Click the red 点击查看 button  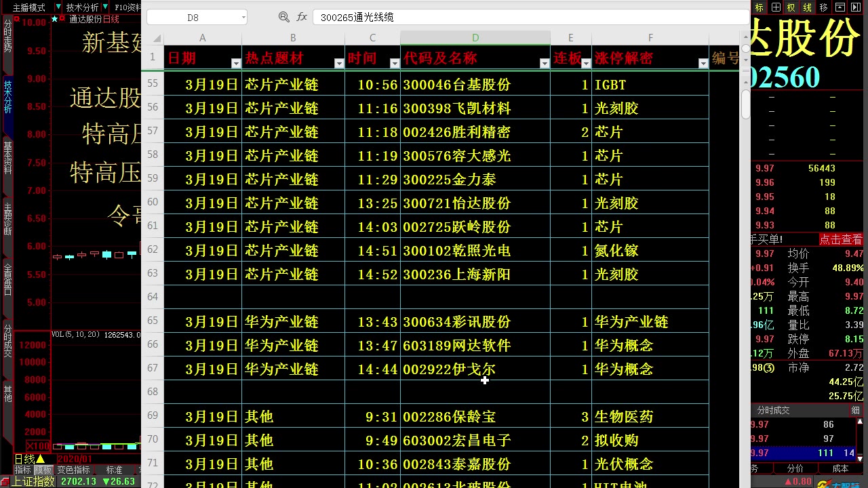click(841, 239)
